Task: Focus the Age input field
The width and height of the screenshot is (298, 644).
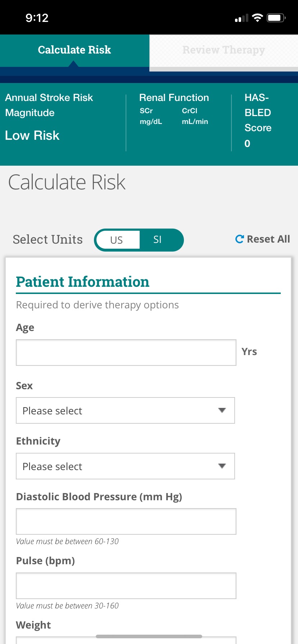Action: click(x=126, y=353)
